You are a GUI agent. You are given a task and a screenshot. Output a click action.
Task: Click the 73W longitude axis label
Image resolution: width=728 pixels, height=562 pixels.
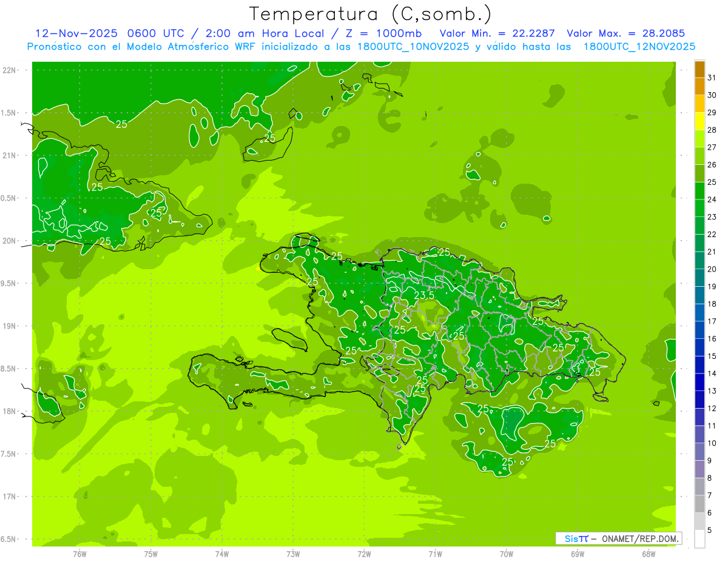pyautogui.click(x=293, y=554)
